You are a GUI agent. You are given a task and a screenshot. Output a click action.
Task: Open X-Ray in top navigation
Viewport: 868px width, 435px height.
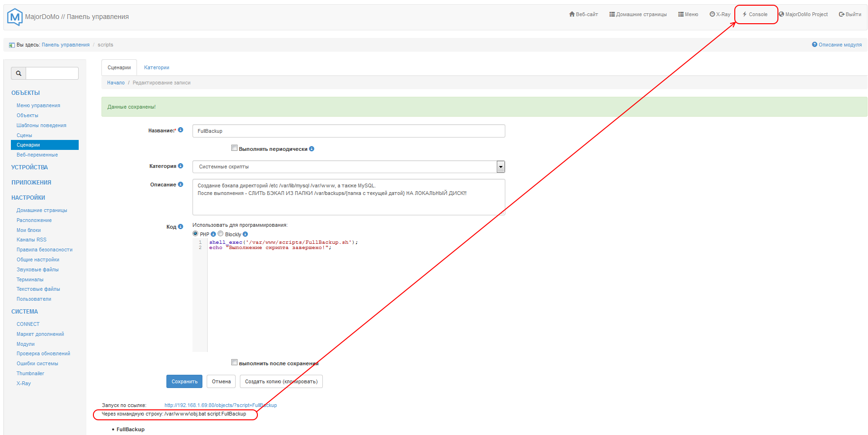(x=720, y=14)
